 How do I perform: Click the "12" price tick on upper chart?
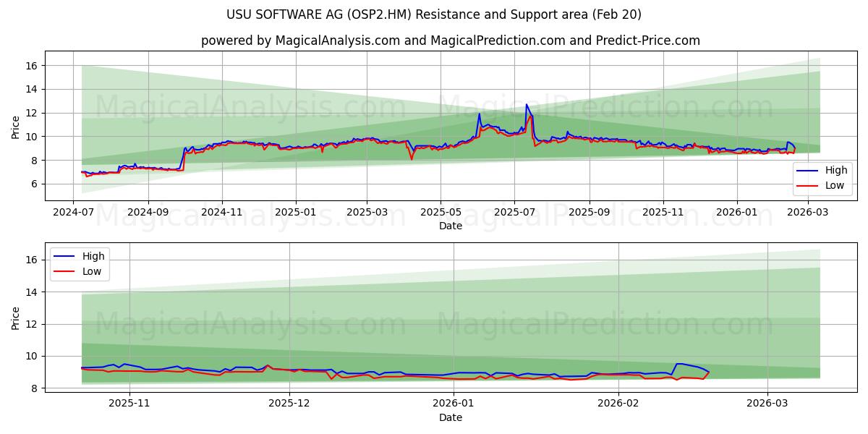pyautogui.click(x=31, y=113)
